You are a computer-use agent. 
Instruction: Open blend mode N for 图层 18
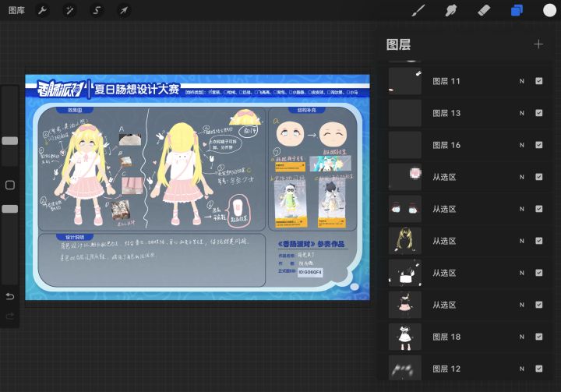(521, 337)
